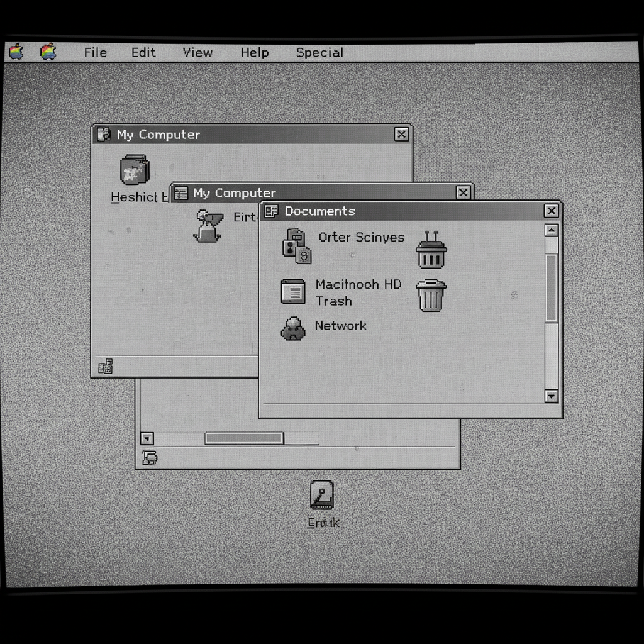644x644 pixels.
Task: Click the back My Computer window title text
Action: point(158,135)
